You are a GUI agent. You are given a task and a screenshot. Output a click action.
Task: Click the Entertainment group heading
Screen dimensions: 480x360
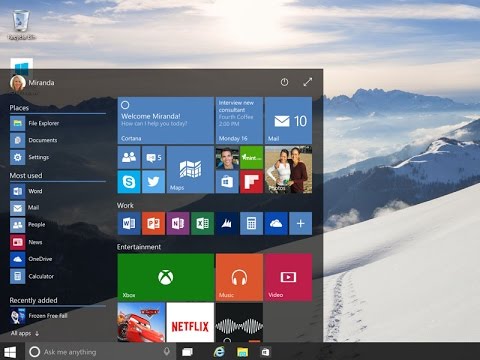pos(139,247)
